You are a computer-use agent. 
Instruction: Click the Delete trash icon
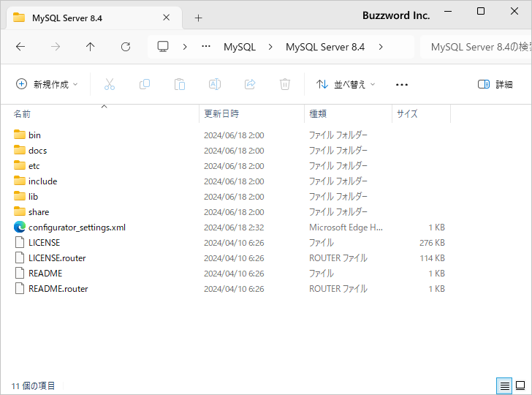coord(285,84)
